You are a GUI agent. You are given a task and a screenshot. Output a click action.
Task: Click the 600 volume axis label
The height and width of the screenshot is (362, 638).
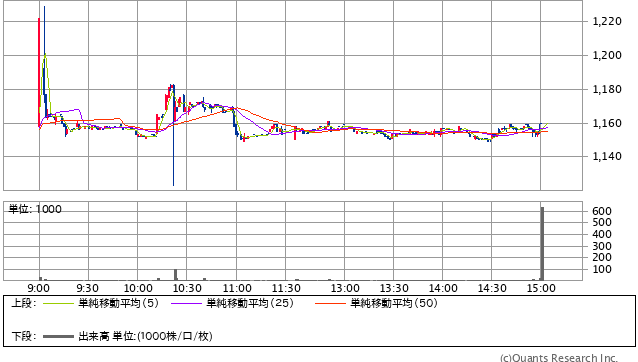click(x=602, y=211)
